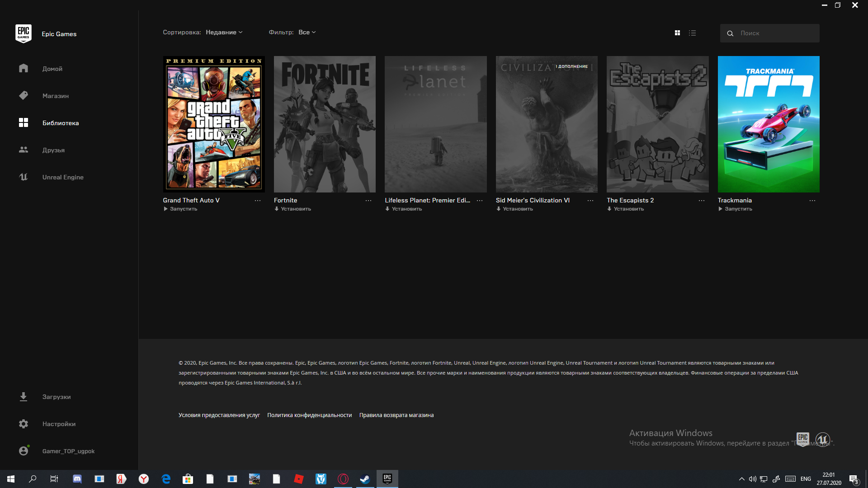
Task: Click the Поиск search field
Action: point(769,33)
